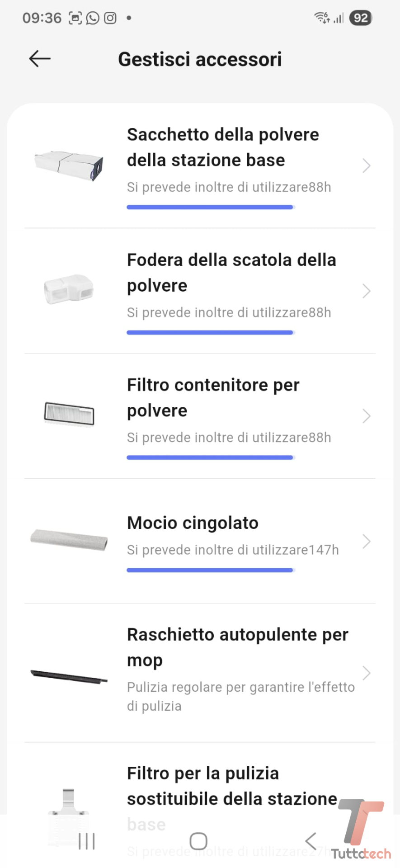
Task: Tap the self-cleaning mop scraper icon
Action: (69, 677)
